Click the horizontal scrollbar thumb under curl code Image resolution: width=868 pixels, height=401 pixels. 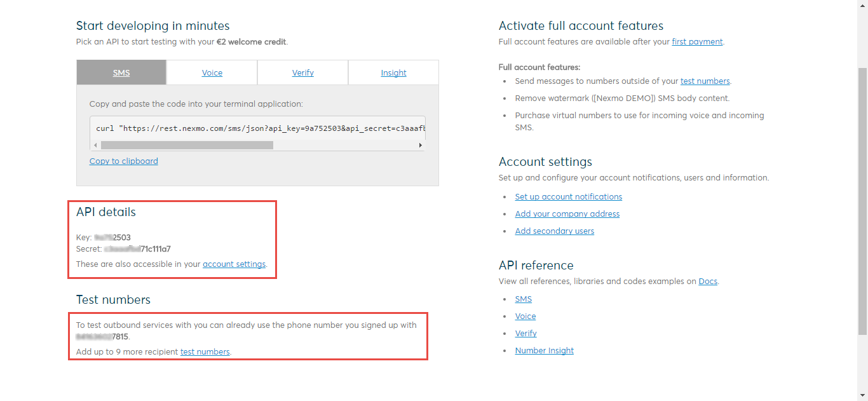coord(187,145)
